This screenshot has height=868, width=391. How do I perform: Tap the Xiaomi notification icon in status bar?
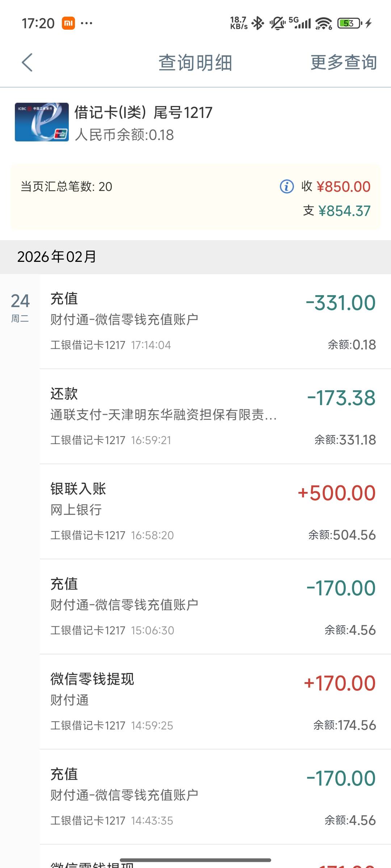(x=68, y=24)
